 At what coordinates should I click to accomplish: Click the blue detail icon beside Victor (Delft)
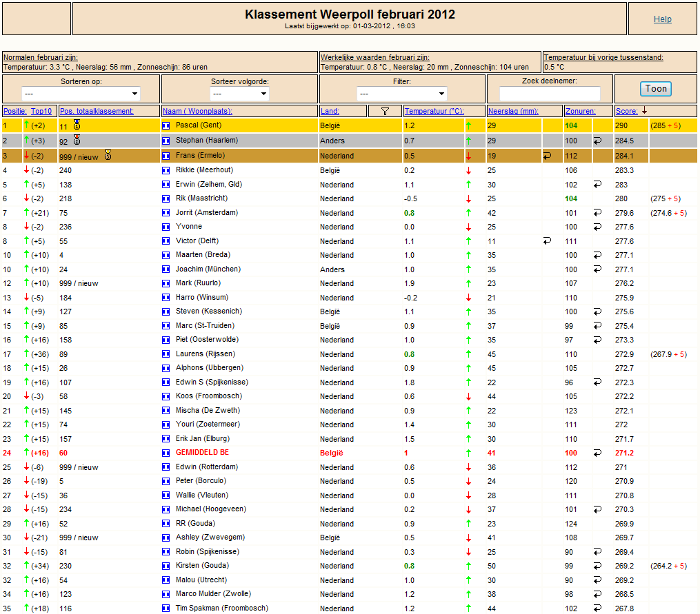[x=166, y=241]
